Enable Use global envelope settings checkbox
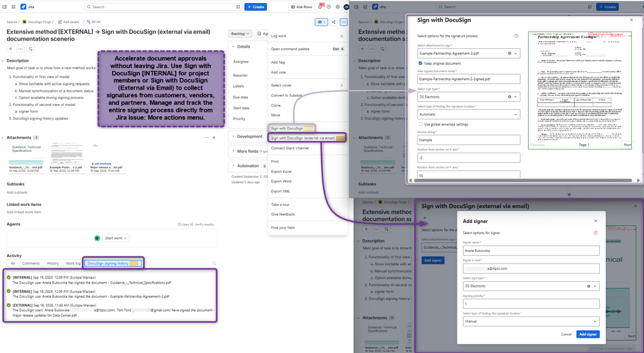Screen dimensions: 644x353 (420, 125)
